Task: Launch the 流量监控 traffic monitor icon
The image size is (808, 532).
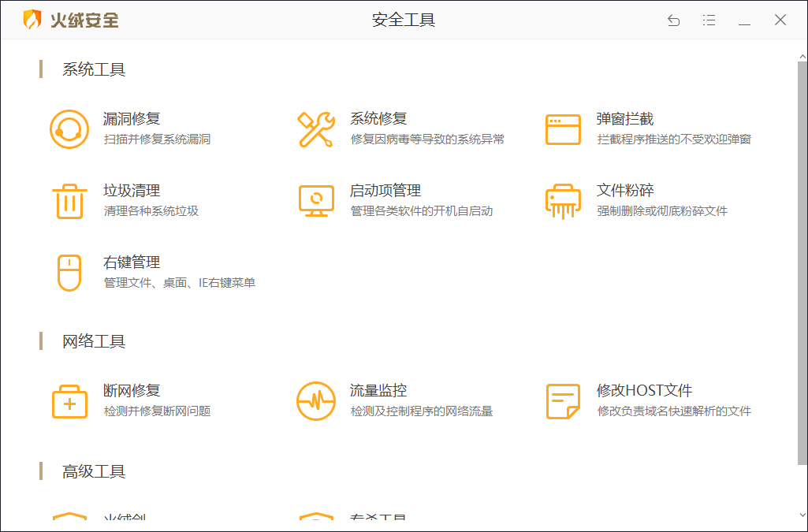Action: (x=315, y=400)
